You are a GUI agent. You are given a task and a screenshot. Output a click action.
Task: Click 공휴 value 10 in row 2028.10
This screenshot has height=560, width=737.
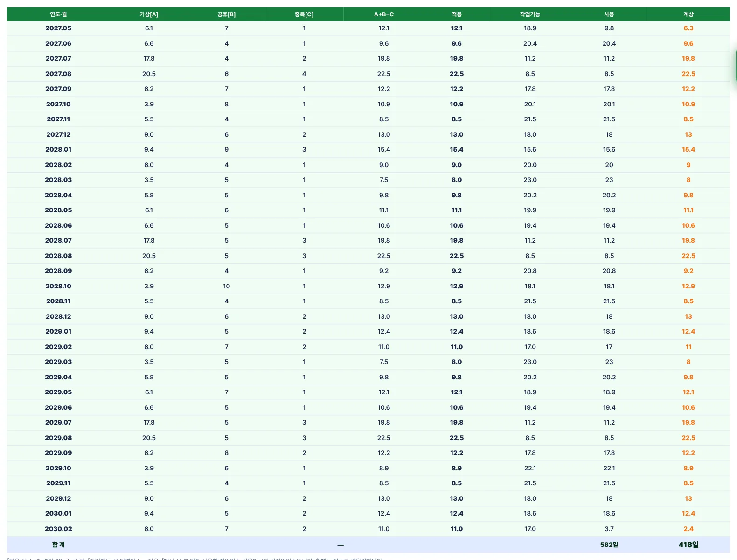click(x=227, y=286)
